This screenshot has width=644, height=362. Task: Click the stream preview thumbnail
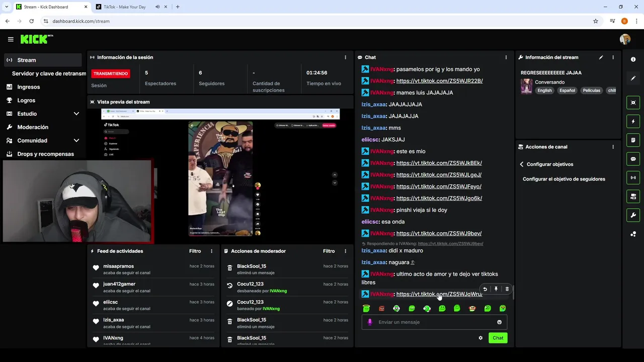click(220, 172)
